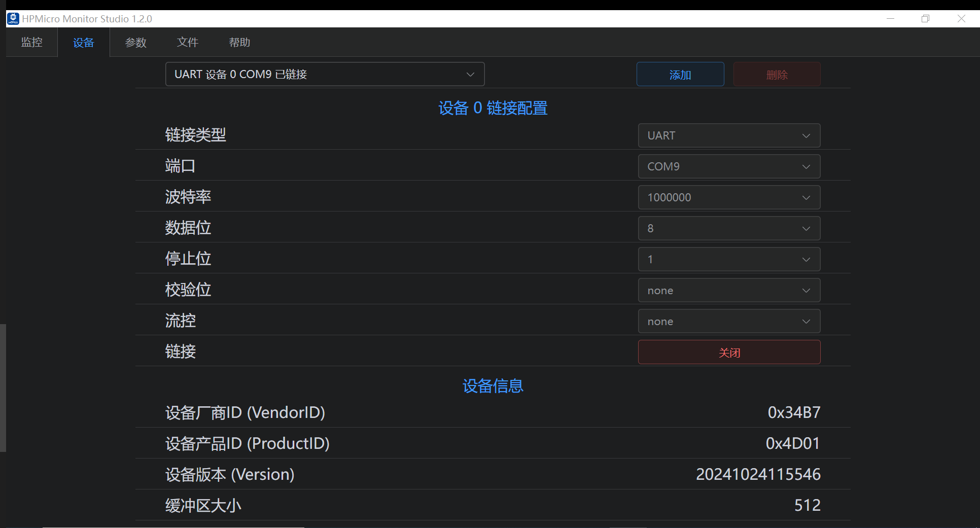The height and width of the screenshot is (528, 980).
Task: Restore the HPMicro Monitor Studio window
Action: (x=926, y=19)
